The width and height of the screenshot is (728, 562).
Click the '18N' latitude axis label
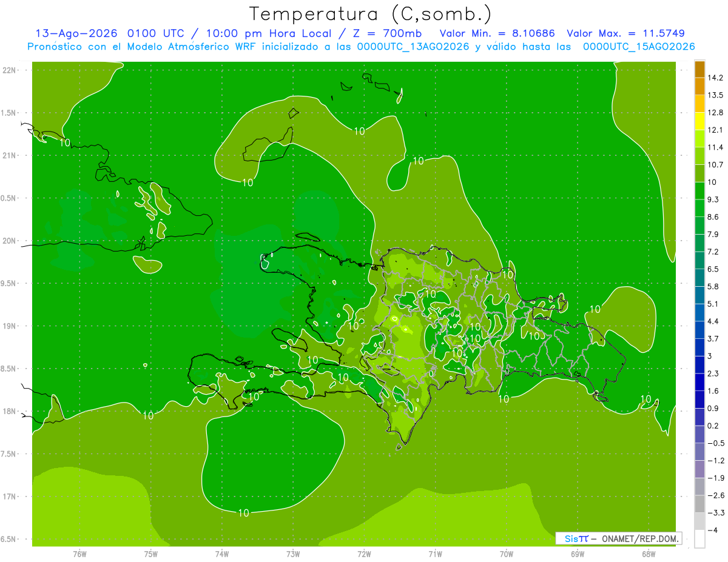tap(10, 412)
